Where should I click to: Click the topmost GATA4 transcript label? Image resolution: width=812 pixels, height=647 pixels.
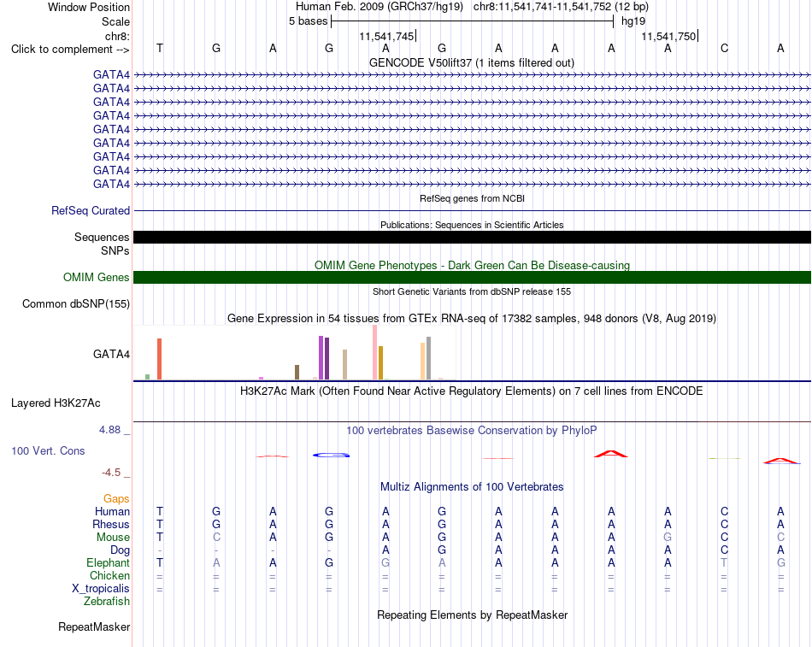[111, 74]
